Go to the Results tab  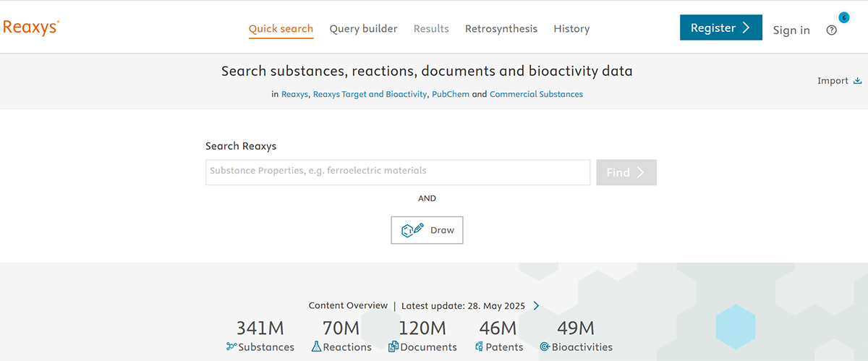coord(431,29)
